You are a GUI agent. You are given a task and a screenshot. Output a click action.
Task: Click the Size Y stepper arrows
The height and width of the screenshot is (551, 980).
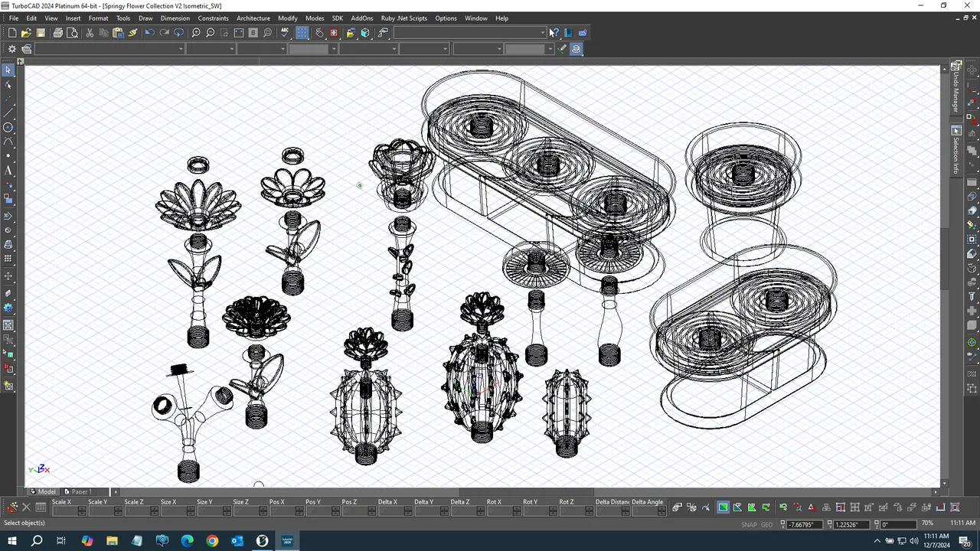[x=227, y=510]
